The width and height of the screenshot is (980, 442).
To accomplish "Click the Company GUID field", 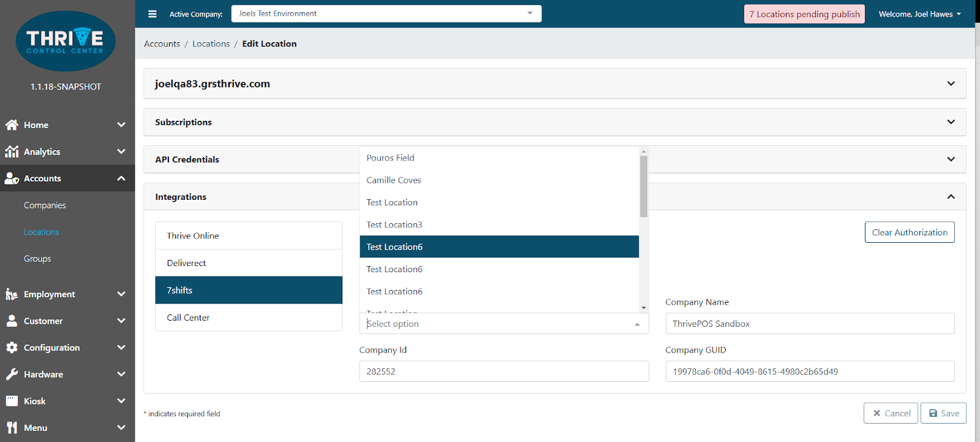I will coord(810,372).
